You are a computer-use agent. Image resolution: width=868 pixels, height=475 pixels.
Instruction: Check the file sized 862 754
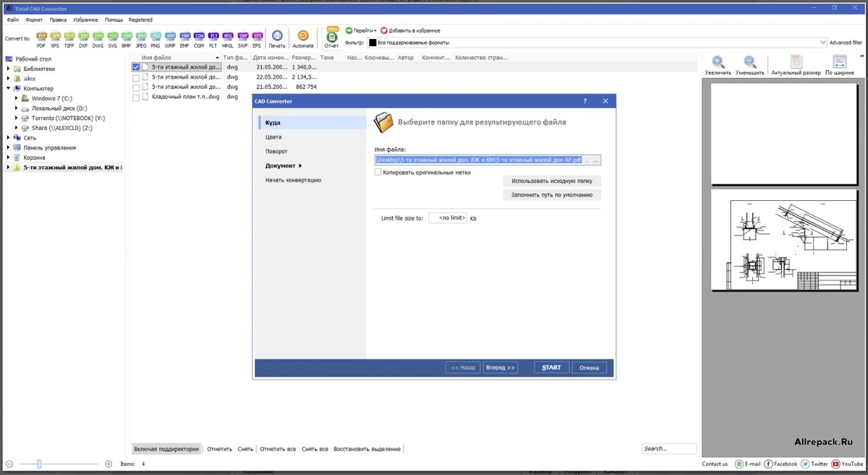136,87
